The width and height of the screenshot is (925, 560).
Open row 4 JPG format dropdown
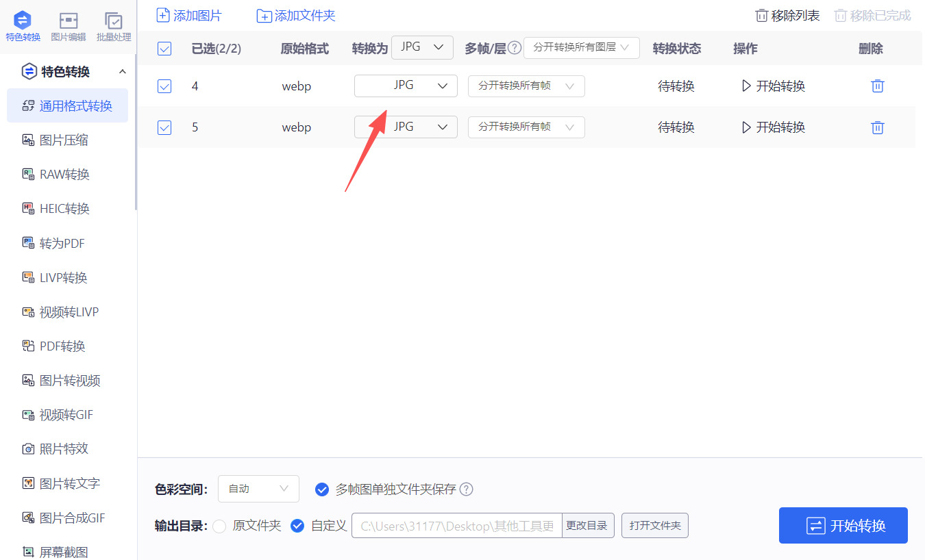point(406,86)
